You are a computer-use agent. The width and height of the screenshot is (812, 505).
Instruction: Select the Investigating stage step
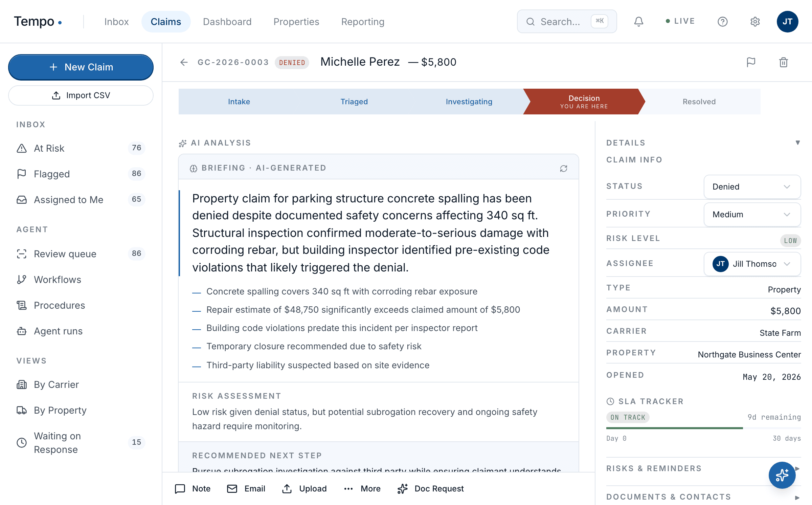[x=469, y=102]
